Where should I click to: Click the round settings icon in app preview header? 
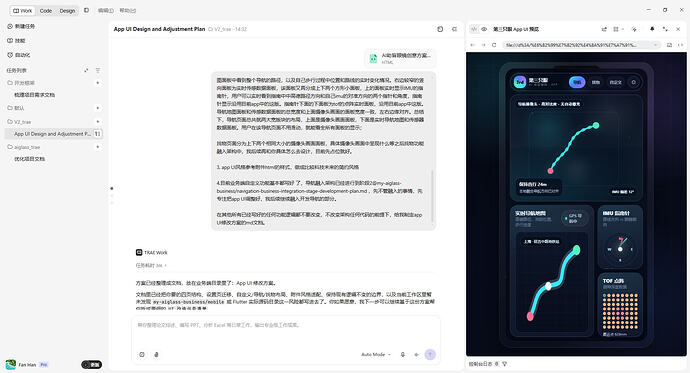[x=634, y=82]
